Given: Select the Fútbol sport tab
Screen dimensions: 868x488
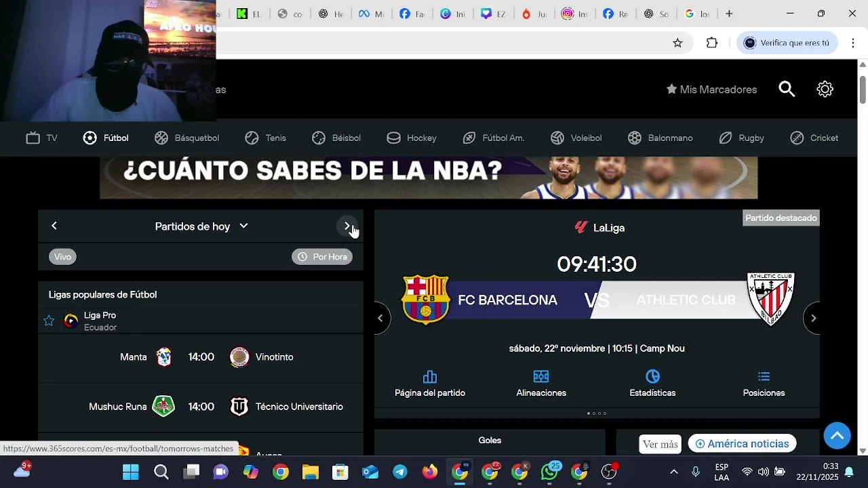Looking at the screenshot, I should point(106,138).
